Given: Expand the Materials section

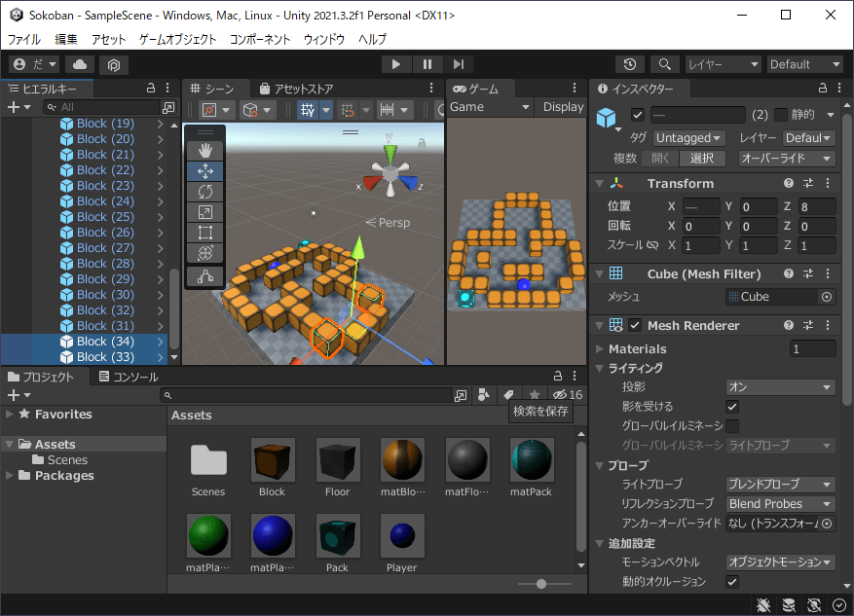Looking at the screenshot, I should pyautogui.click(x=600, y=348).
